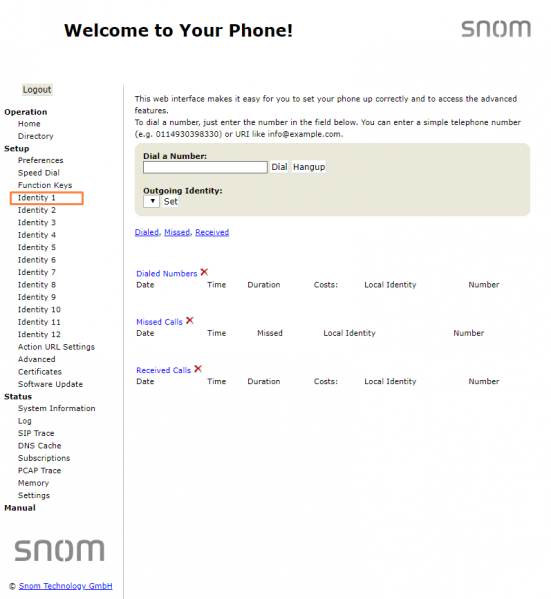
Task: Click the snom logo in the sidebar footer
Action: pos(60,550)
